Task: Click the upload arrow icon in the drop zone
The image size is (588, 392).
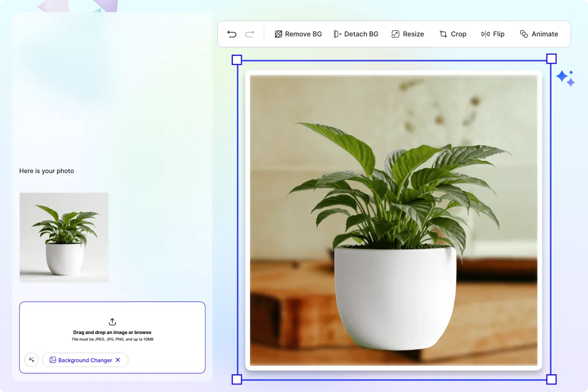Action: point(112,322)
